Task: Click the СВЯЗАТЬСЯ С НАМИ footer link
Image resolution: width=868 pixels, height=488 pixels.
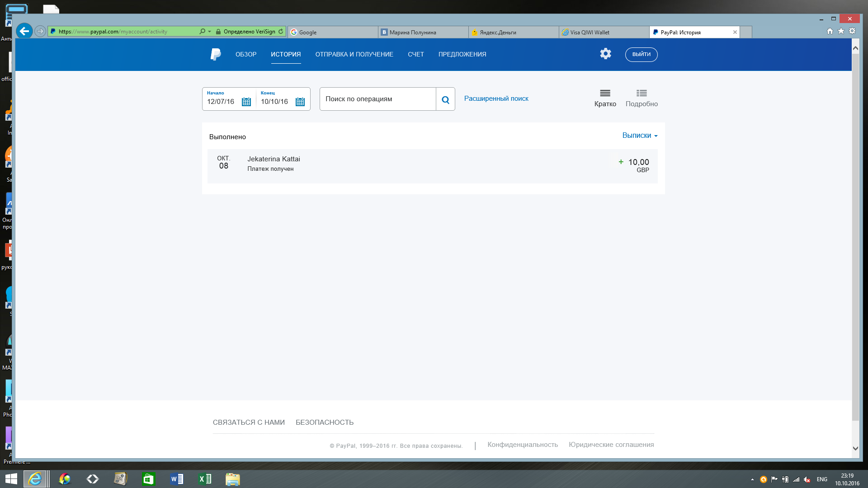Action: point(249,422)
